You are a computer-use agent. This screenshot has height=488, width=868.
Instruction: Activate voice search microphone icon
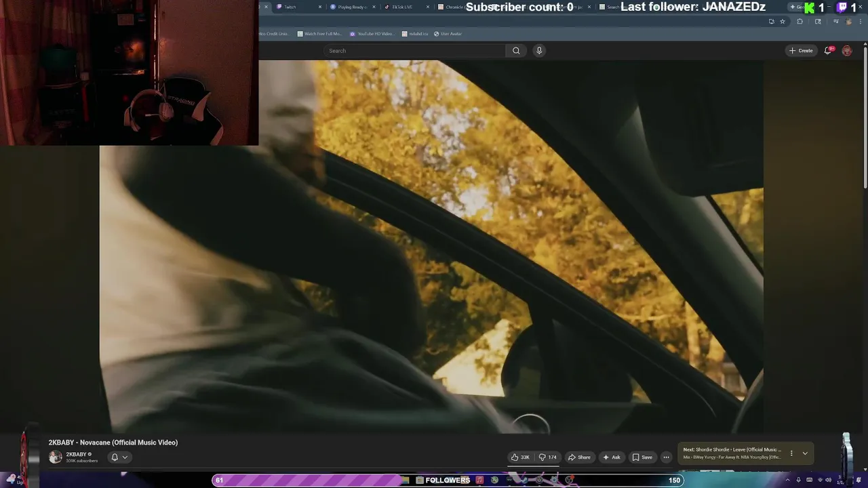click(539, 51)
